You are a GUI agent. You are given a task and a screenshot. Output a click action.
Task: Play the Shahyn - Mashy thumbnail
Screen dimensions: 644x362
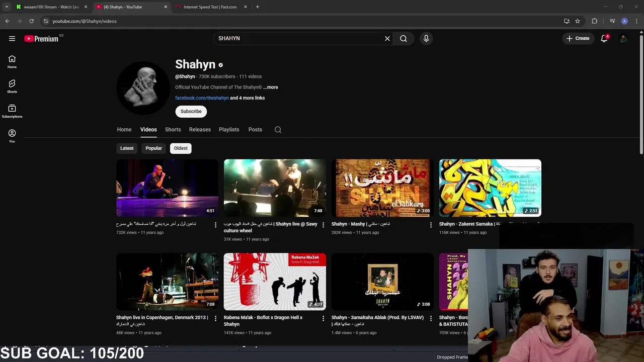pos(382,188)
